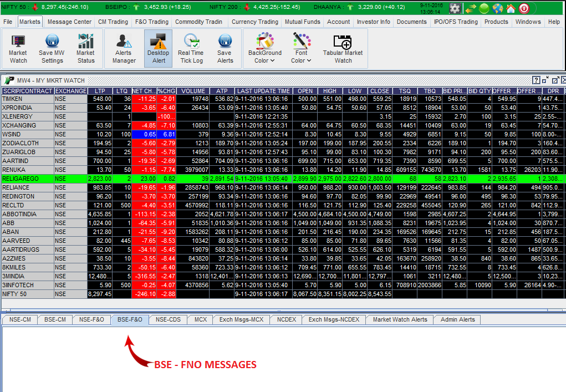Click the Save Alerts icon
Screen dimensions: 566x392
point(224,48)
